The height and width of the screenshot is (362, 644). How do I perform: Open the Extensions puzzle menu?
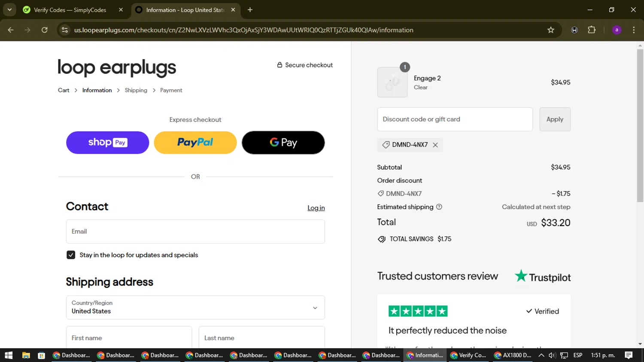(592, 30)
